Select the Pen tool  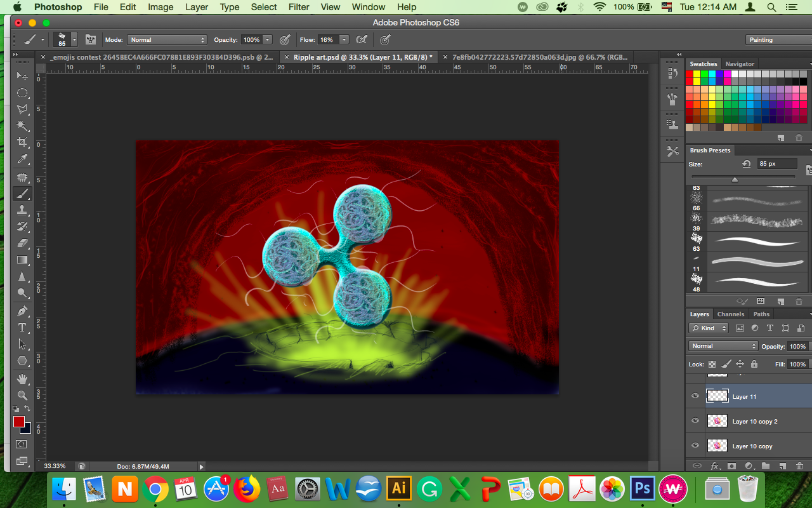click(22, 311)
